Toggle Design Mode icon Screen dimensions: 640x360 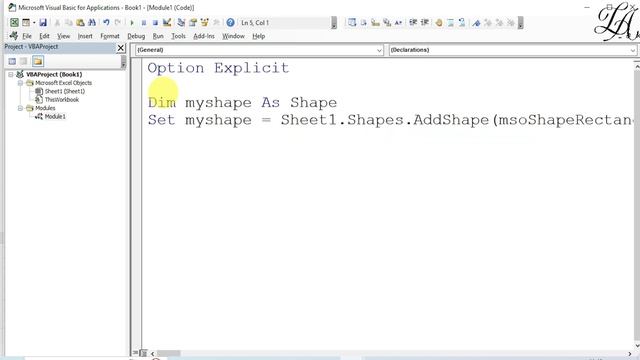(167, 22)
